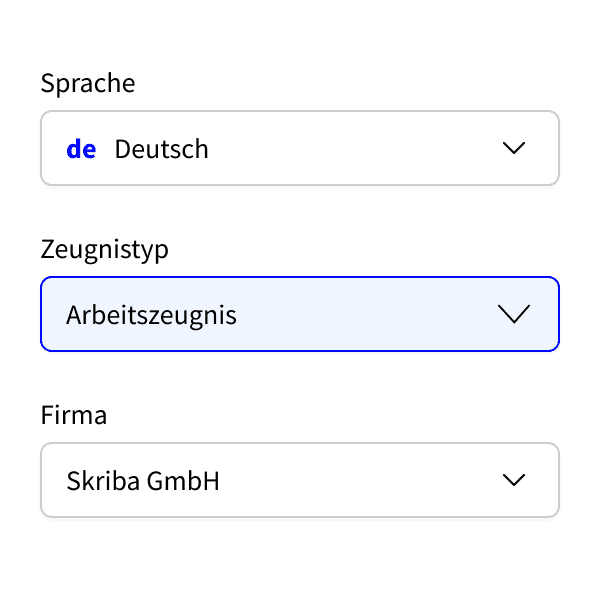This screenshot has width=600, height=600.
Task: Focus the blue-outlined Zeugnistyp combo box
Action: tap(300, 314)
